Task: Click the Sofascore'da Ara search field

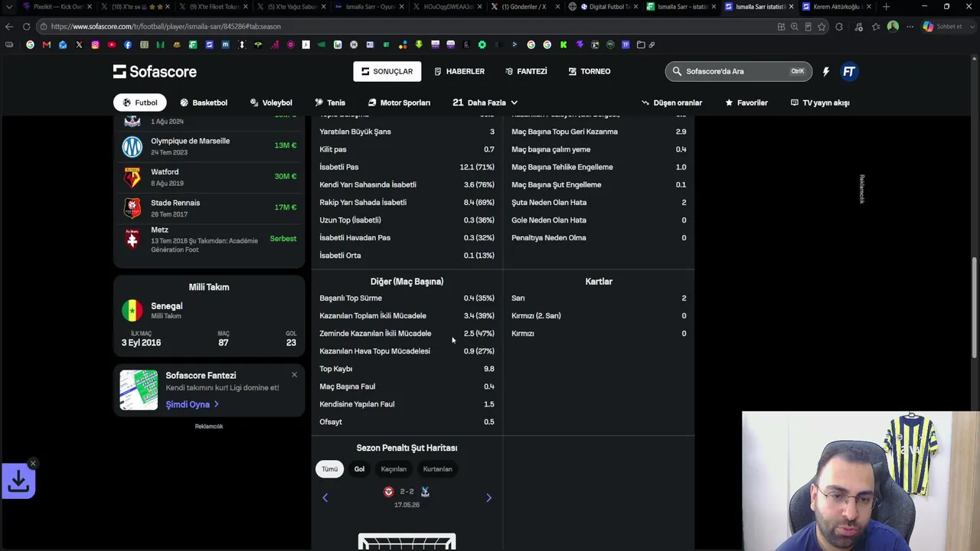Action: tap(738, 71)
